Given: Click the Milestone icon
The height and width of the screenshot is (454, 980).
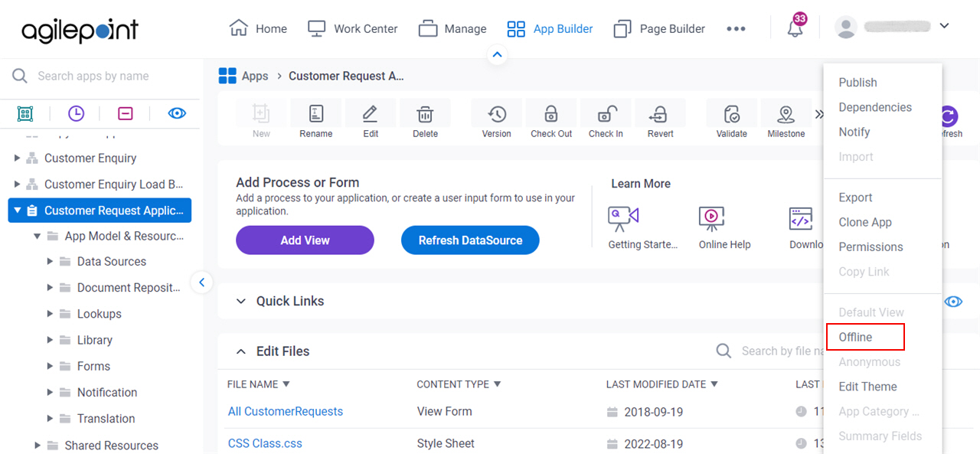Looking at the screenshot, I should 786,115.
